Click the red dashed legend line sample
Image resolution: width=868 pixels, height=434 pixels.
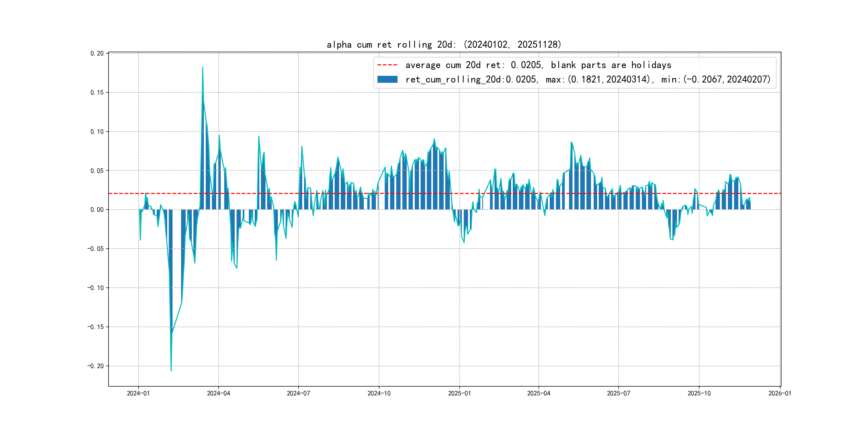[x=387, y=65]
